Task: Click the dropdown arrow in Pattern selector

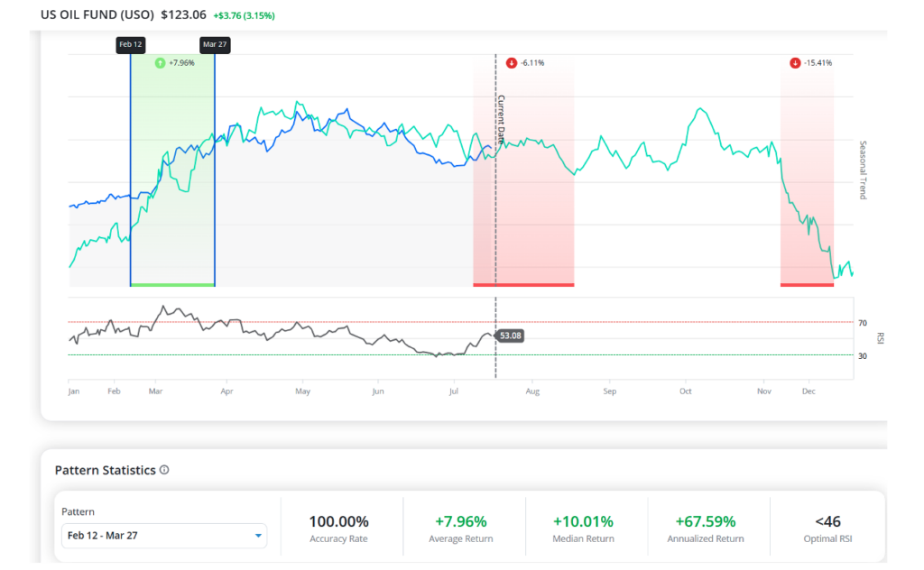Action: 257,536
